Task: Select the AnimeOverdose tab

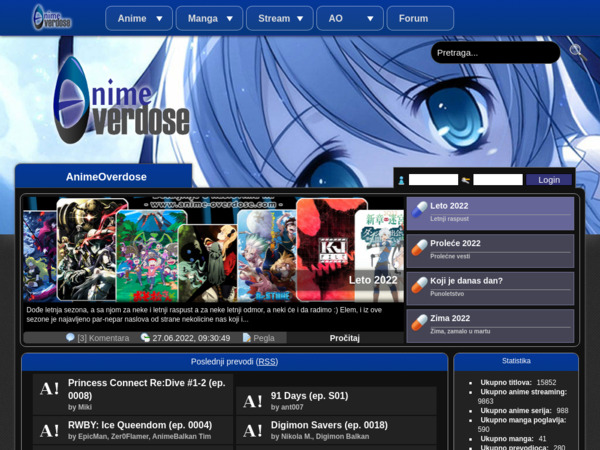Action: 104,176
